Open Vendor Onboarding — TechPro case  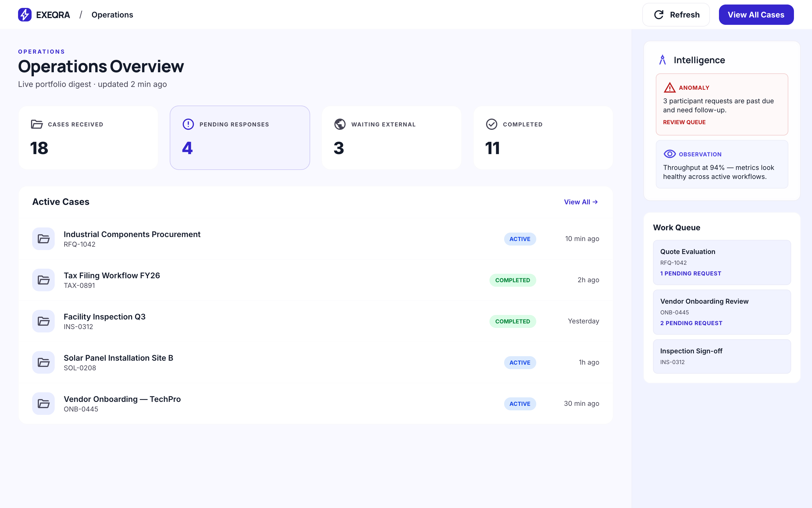[315, 404]
